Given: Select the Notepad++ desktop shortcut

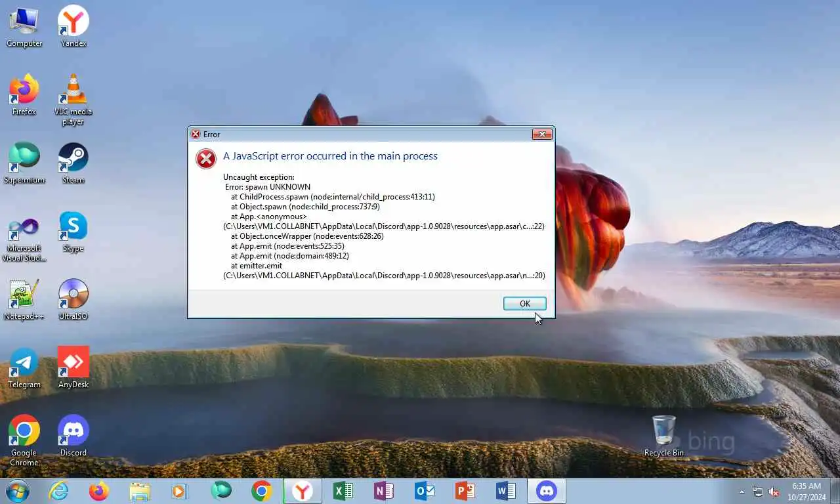Looking at the screenshot, I should pyautogui.click(x=24, y=299).
